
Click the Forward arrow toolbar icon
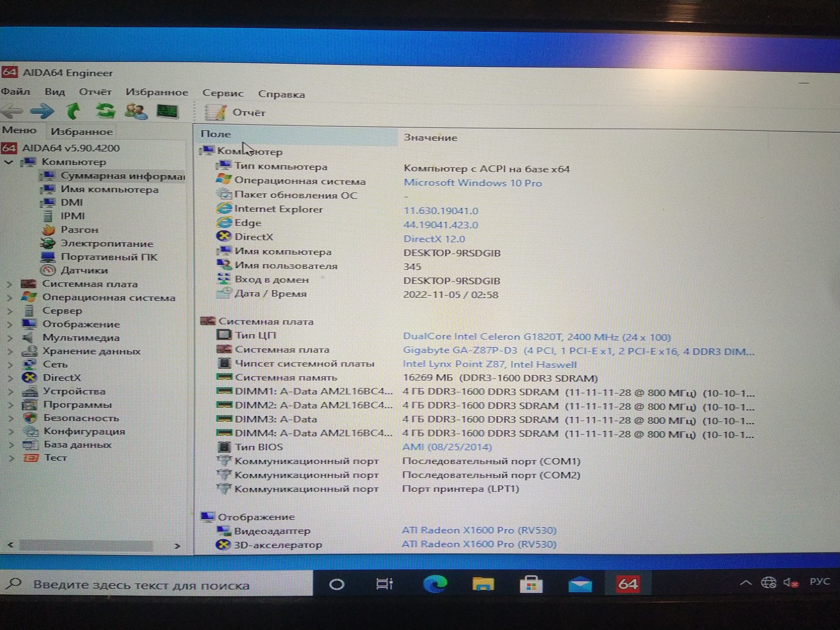coord(42,111)
